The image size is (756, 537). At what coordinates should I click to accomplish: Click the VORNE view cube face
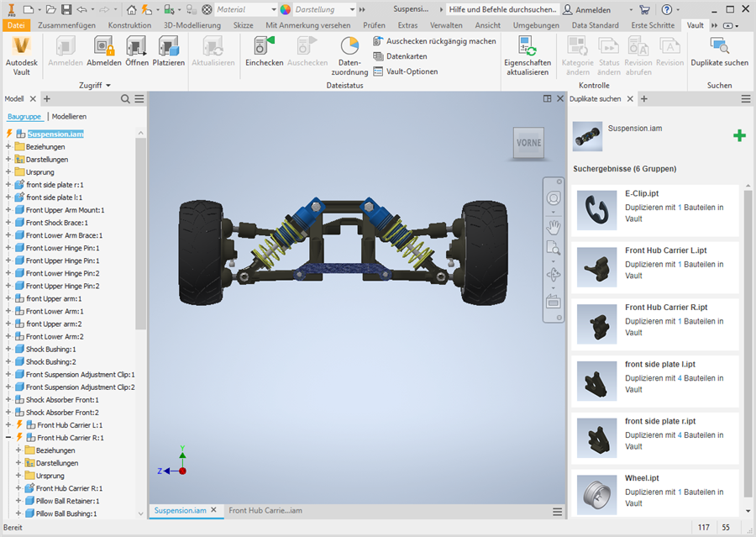click(529, 143)
